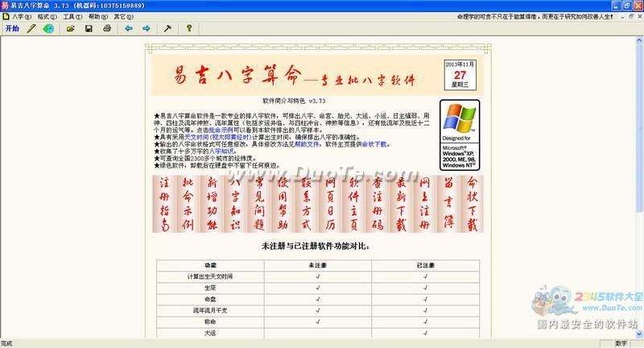The width and height of the screenshot is (644, 348).
Task: Expand the 其它(Q) menu
Action: (124, 16)
